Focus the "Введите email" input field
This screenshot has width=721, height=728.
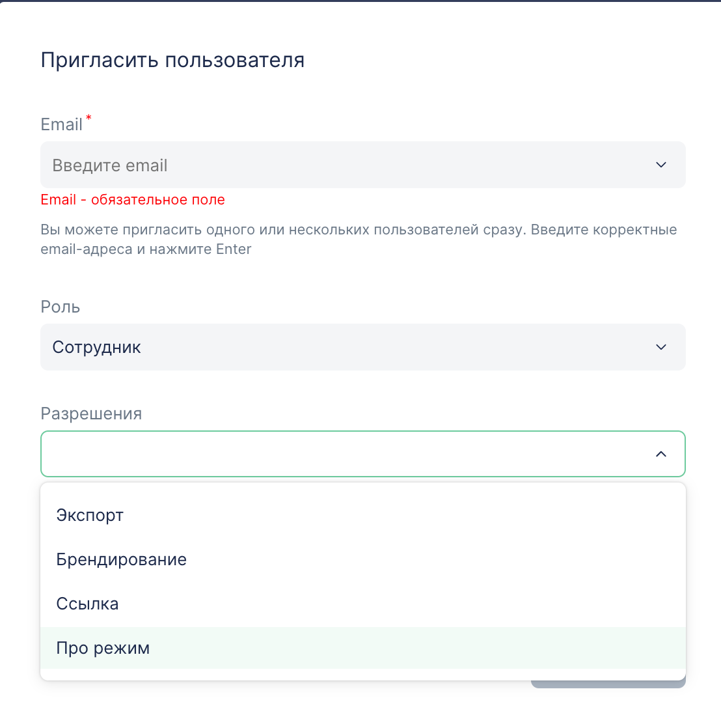325,165
